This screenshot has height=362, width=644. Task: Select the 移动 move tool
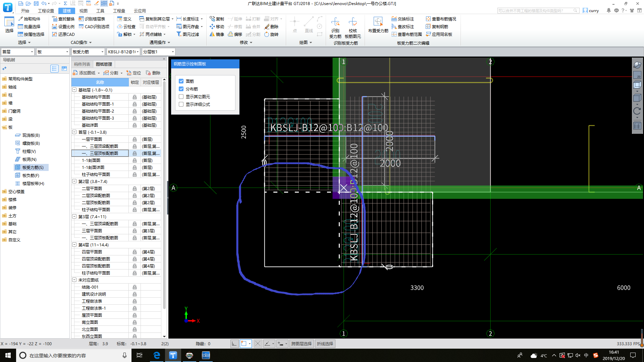point(217,26)
